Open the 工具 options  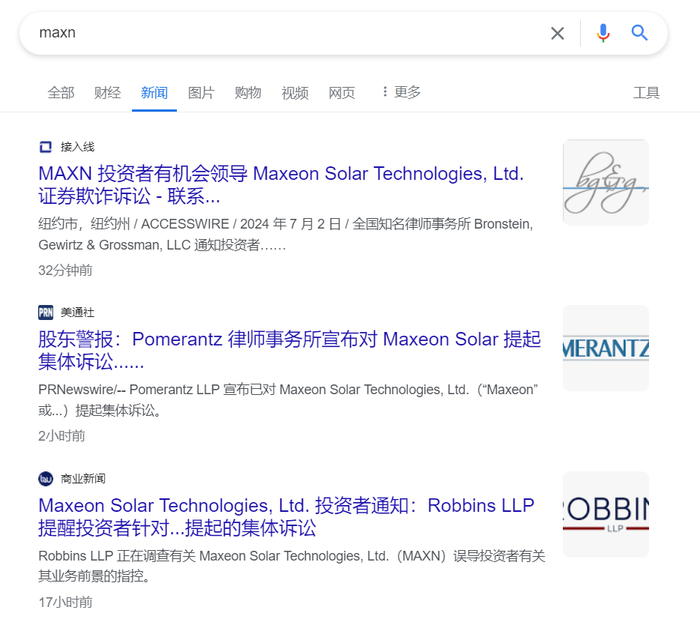646,93
